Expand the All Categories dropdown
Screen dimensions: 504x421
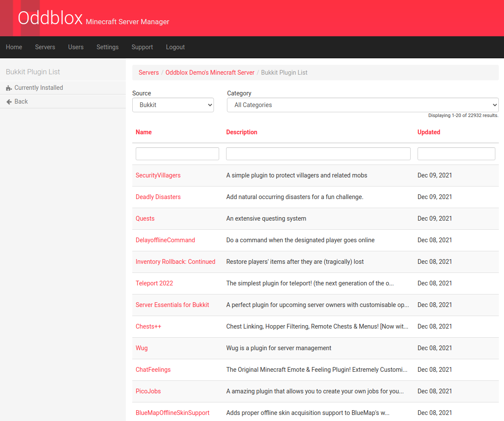point(362,105)
